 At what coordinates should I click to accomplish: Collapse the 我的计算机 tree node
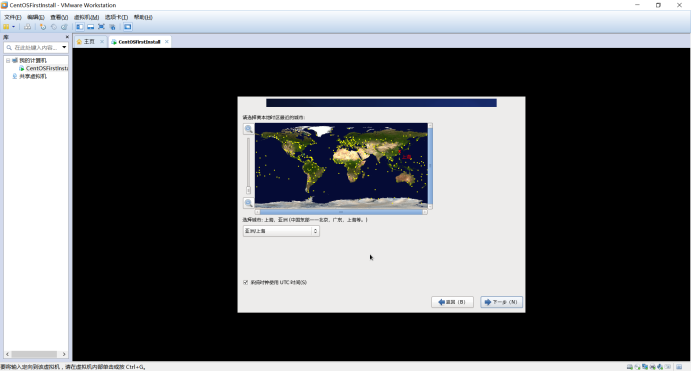[x=8, y=60]
